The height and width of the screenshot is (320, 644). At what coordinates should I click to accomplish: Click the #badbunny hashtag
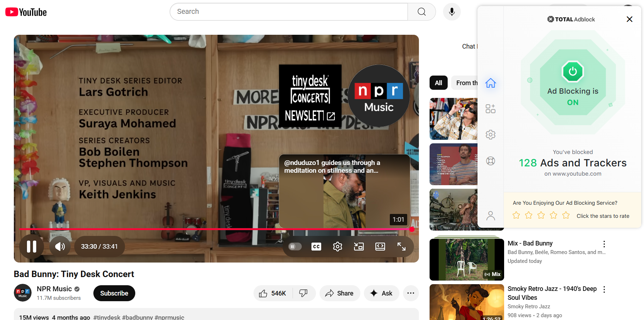coord(137,317)
